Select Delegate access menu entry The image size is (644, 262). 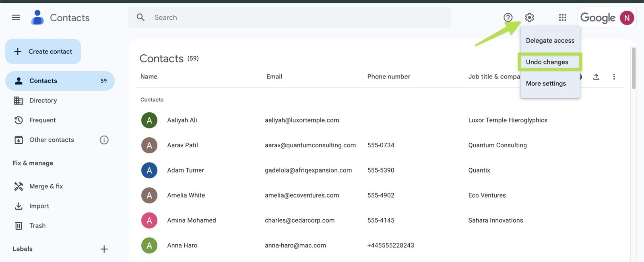coord(550,40)
